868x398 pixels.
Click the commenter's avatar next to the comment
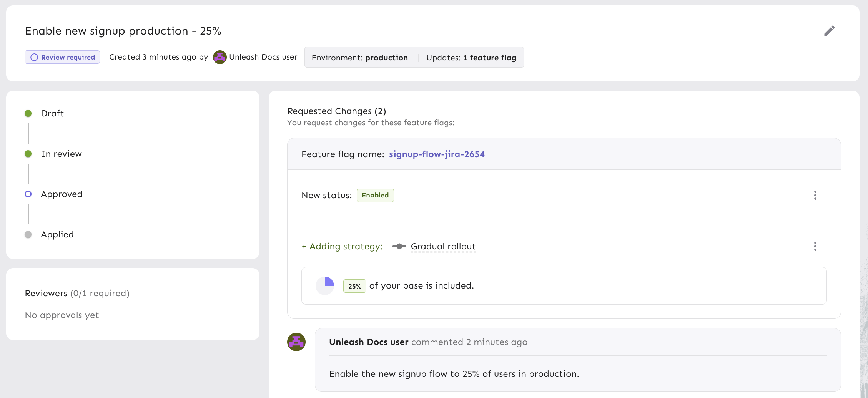coord(296,342)
